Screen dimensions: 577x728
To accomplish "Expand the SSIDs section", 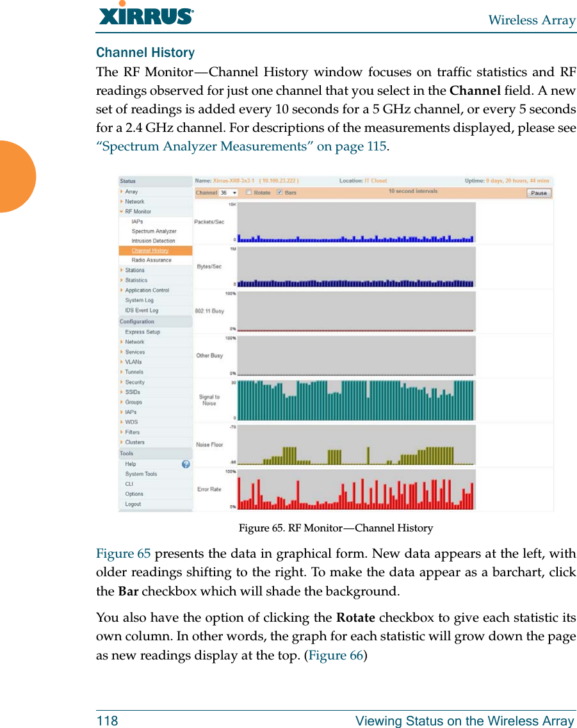I will click(x=133, y=391).
